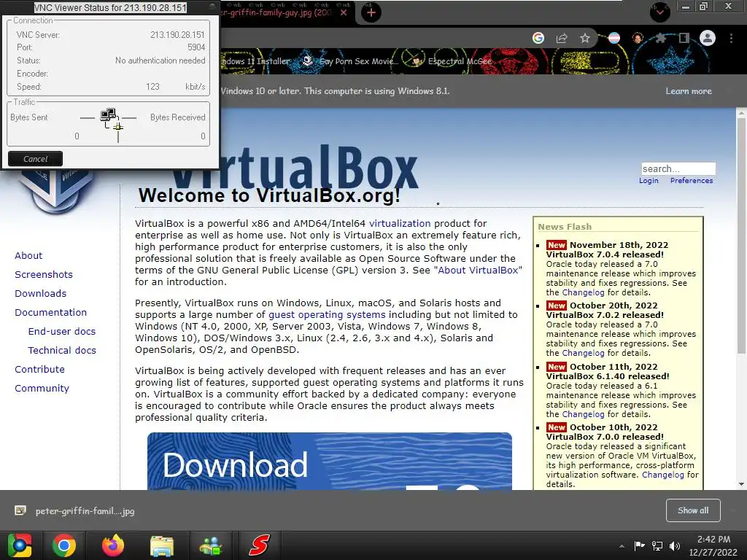Open the Chrome profile avatar
747x560 pixels.
tap(708, 38)
